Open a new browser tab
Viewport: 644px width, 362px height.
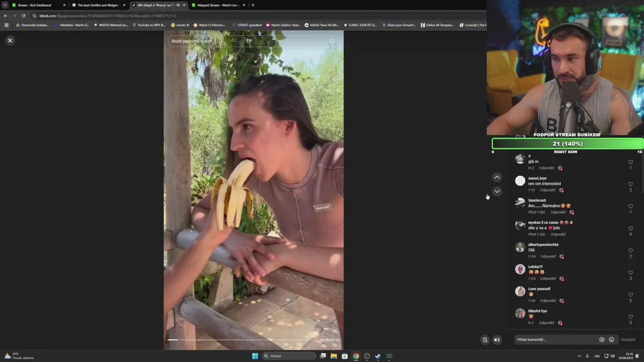click(x=253, y=5)
